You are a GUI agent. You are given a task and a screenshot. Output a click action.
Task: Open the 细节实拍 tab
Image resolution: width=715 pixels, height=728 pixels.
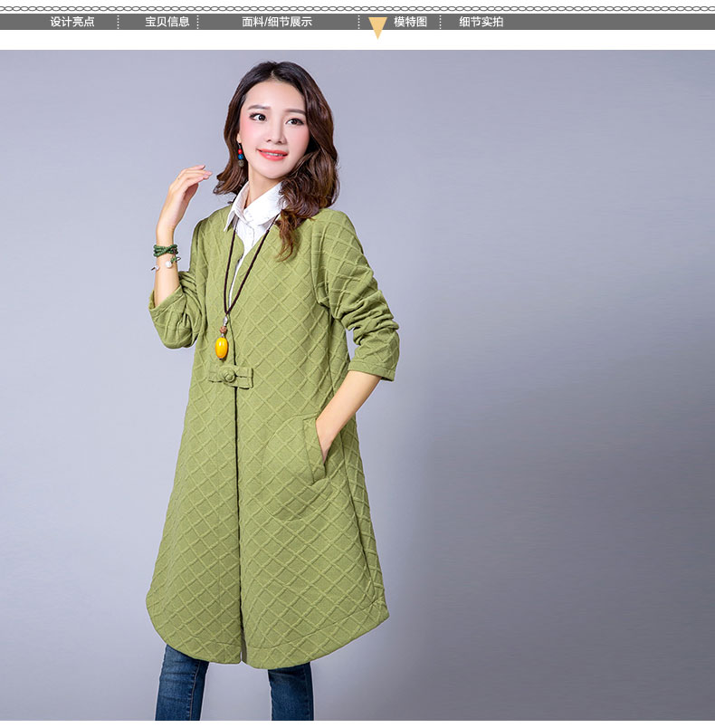[481, 22]
